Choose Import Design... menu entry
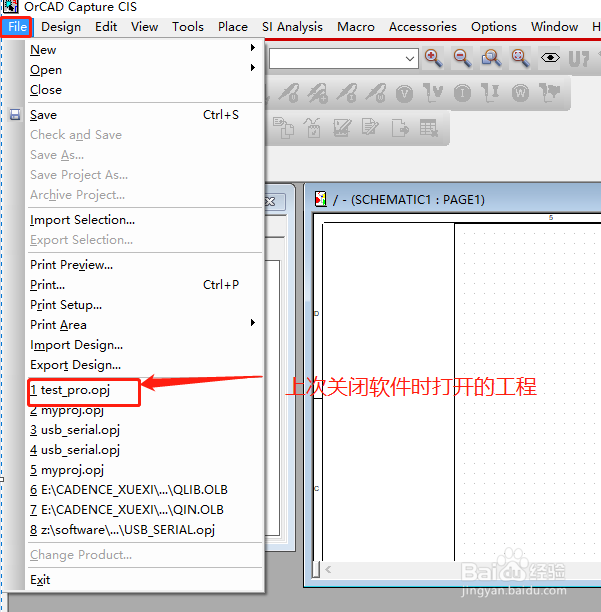Viewport: 601px width, 612px height. (x=145, y=345)
